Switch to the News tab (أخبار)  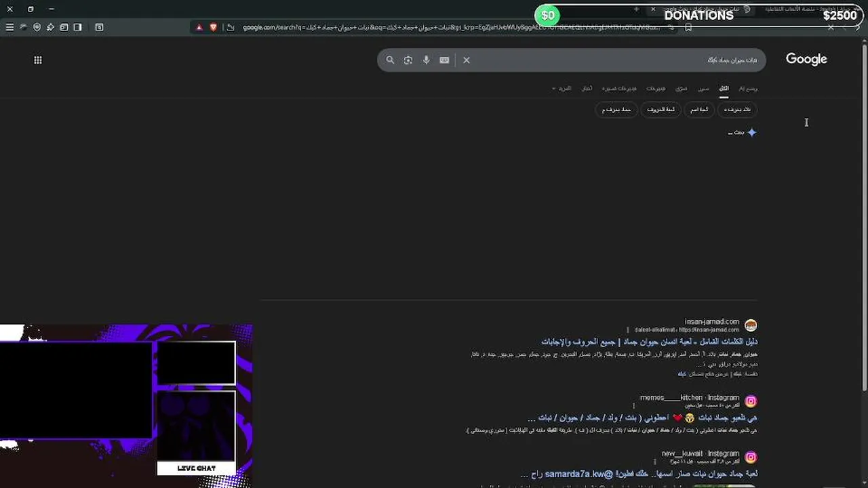(x=587, y=88)
